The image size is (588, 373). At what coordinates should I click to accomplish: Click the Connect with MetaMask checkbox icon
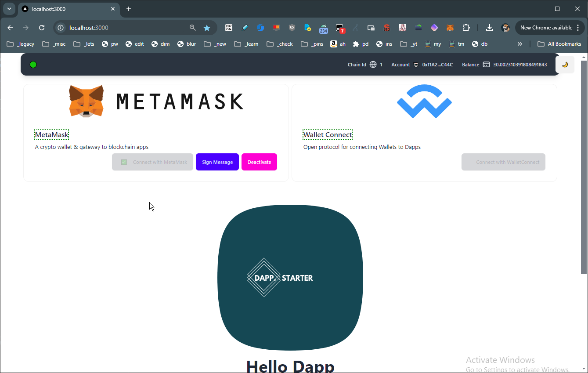point(124,162)
